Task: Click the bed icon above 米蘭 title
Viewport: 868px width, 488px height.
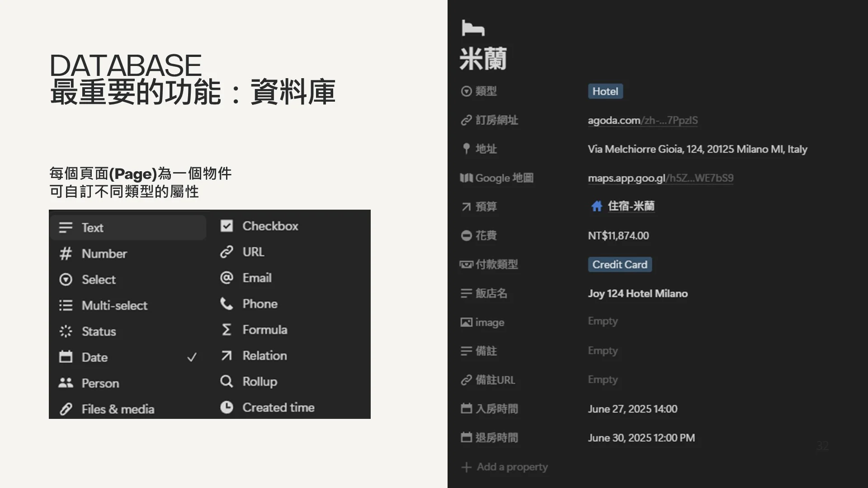Action: click(473, 28)
